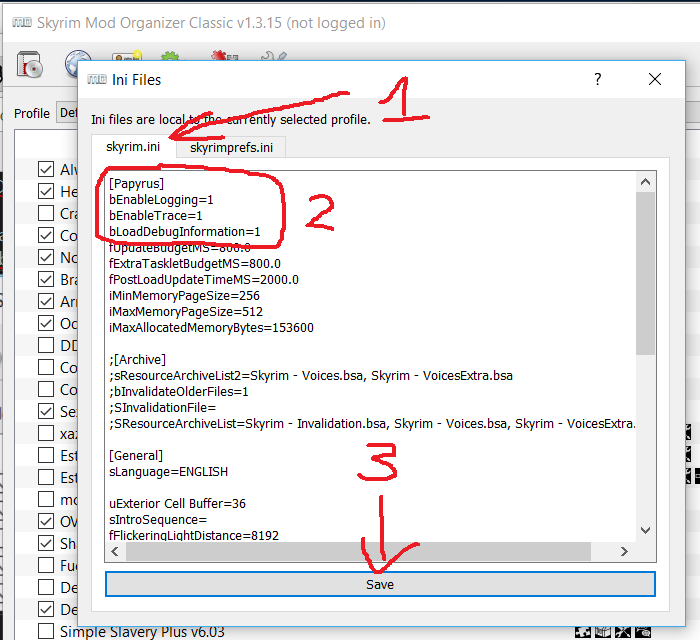Uncheck the 'Se' mod checkbox

pyautogui.click(x=46, y=411)
